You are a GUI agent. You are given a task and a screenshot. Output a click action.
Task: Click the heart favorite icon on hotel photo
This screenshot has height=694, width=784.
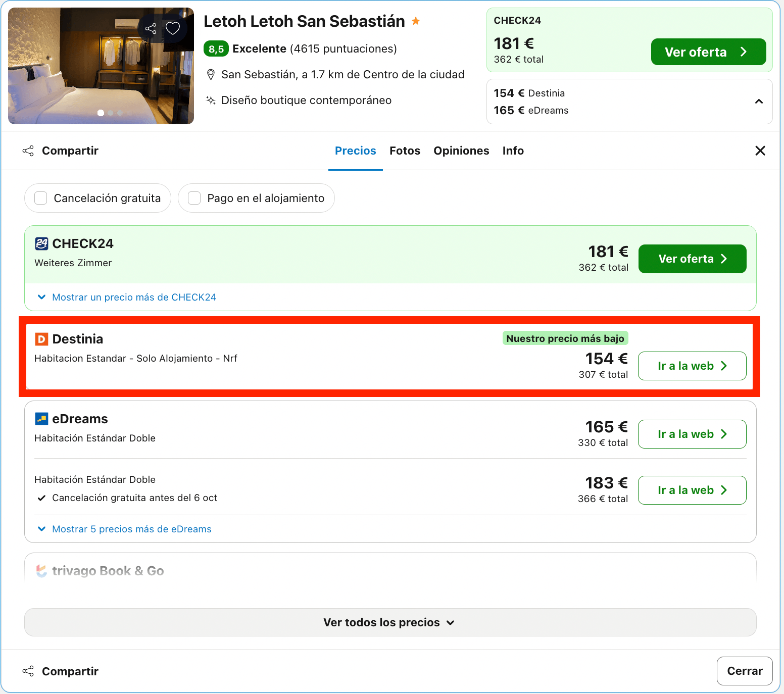[173, 28]
